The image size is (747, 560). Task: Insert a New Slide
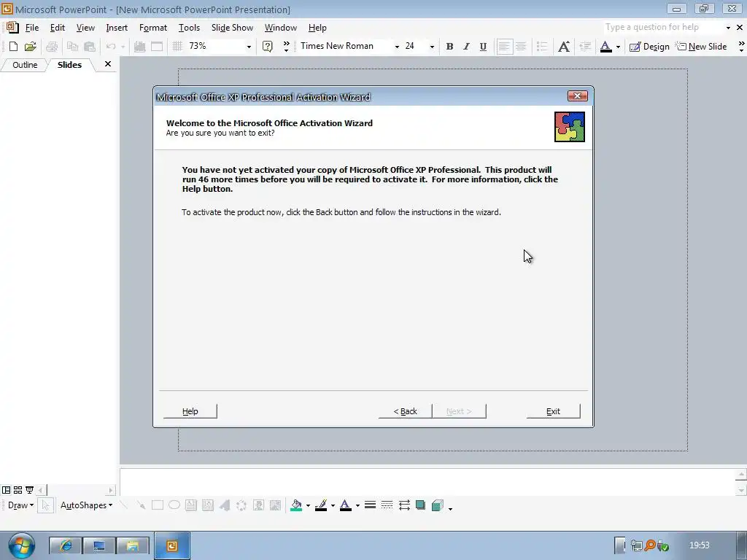tap(701, 46)
